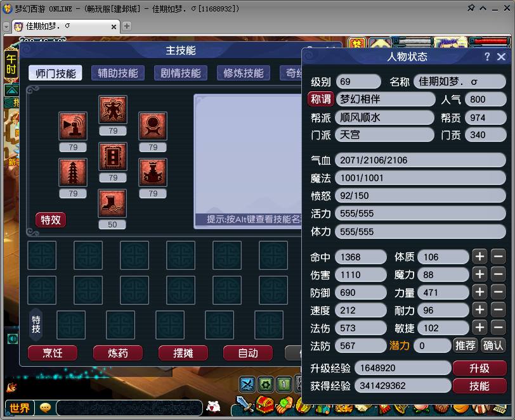Viewport: 515px width, 420px height.
Task: Decrease 力量 using its minus stepper
Action: pos(497,292)
